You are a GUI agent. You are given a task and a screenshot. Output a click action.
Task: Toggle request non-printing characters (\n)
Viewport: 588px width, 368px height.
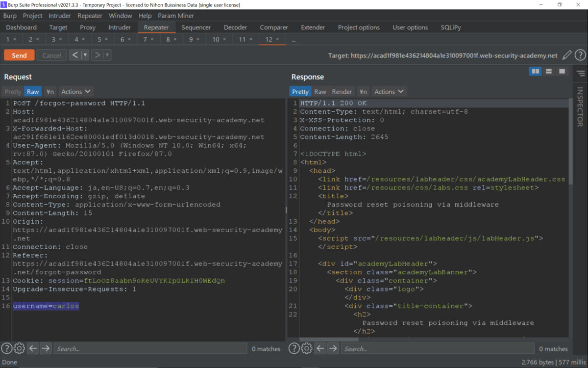[x=50, y=92]
